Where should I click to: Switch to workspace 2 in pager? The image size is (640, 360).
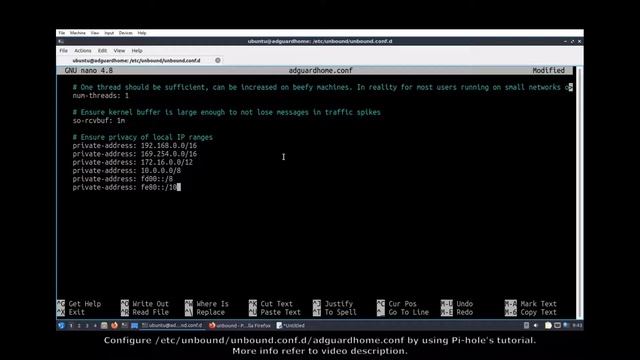tap(79, 325)
